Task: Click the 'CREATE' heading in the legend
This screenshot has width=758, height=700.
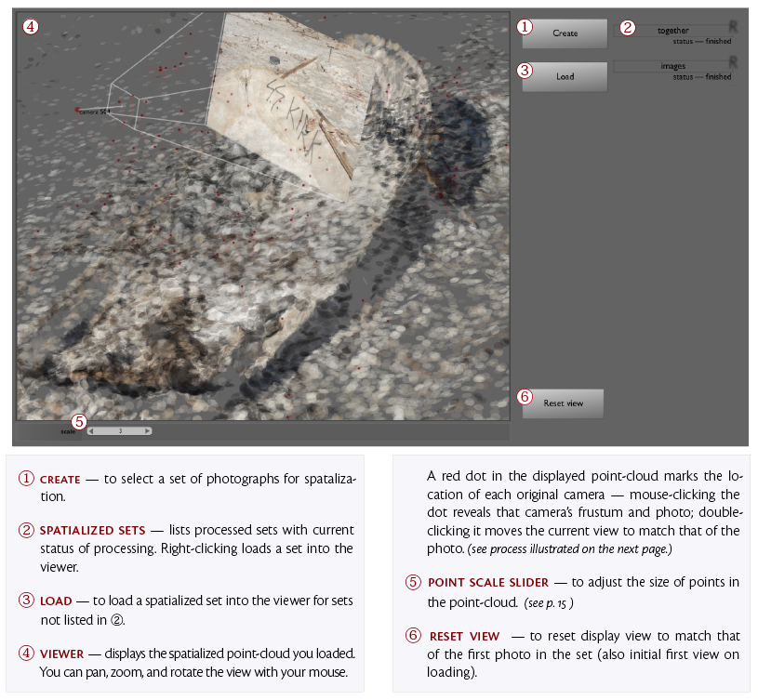Action: coord(60,480)
